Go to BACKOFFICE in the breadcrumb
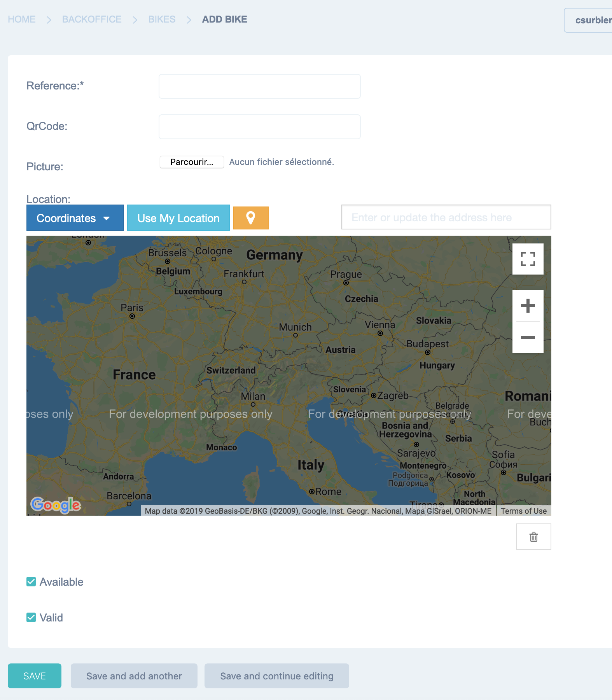Viewport: 612px width, 700px height. pos(92,19)
